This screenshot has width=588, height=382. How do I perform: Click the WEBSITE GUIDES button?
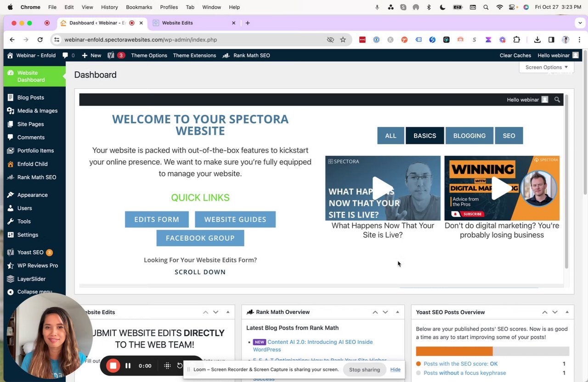tap(235, 219)
